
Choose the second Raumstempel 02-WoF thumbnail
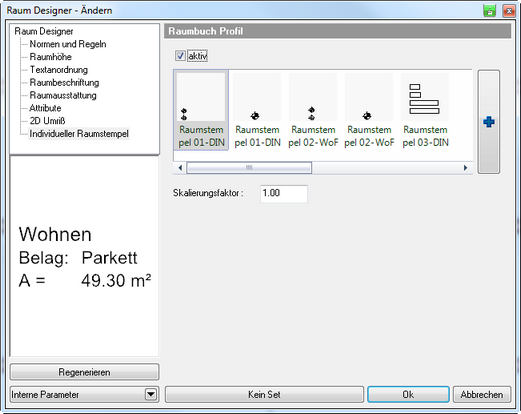[369, 110]
